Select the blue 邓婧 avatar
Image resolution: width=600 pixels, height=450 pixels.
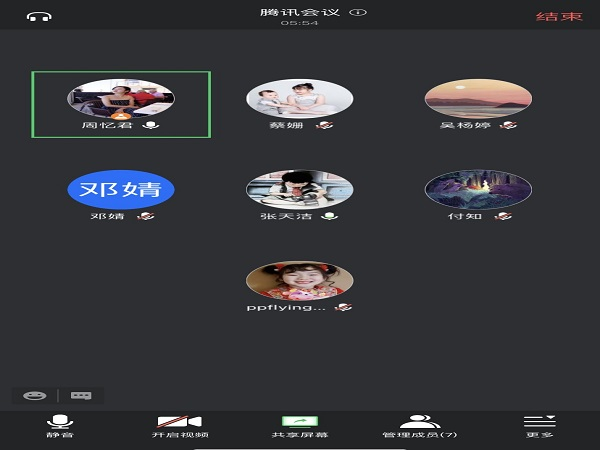pos(121,188)
